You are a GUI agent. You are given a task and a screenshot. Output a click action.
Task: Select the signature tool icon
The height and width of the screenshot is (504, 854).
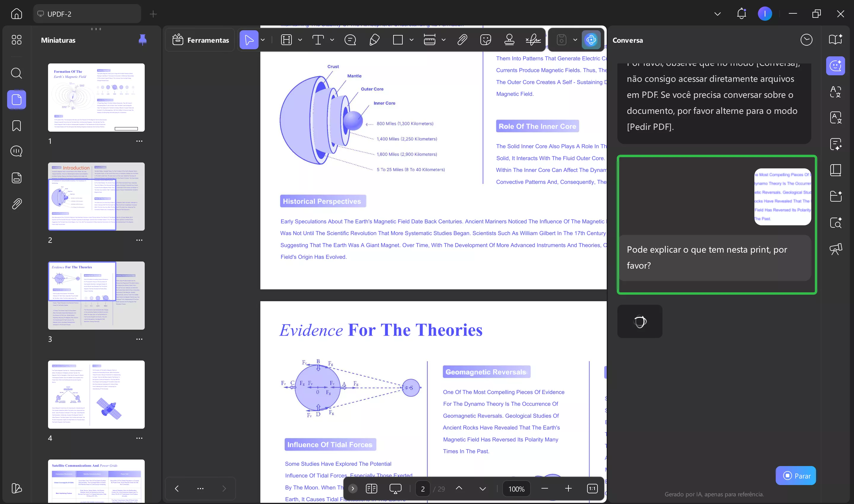[533, 40]
